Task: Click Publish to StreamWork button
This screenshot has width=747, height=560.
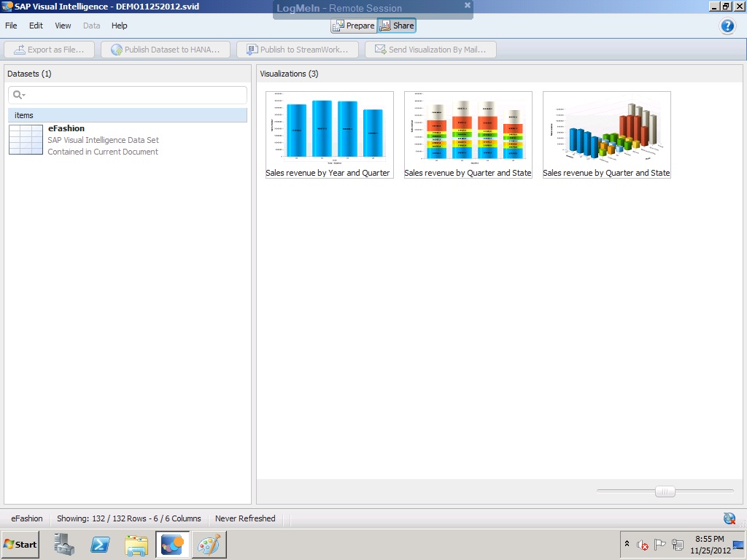Action: 298,50
